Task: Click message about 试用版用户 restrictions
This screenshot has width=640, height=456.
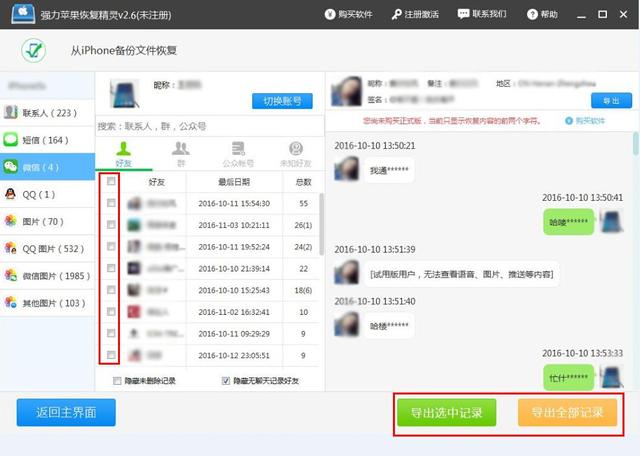Action: tap(461, 274)
